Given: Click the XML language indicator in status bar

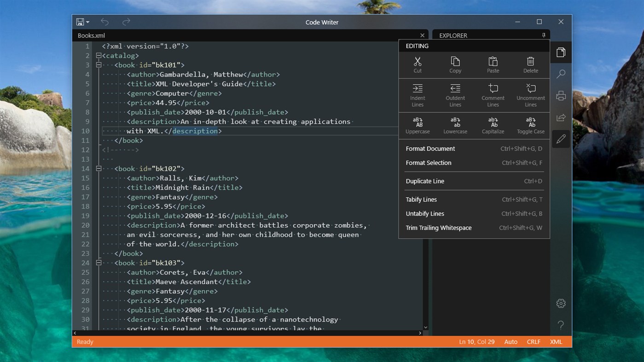Looking at the screenshot, I should 556,342.
